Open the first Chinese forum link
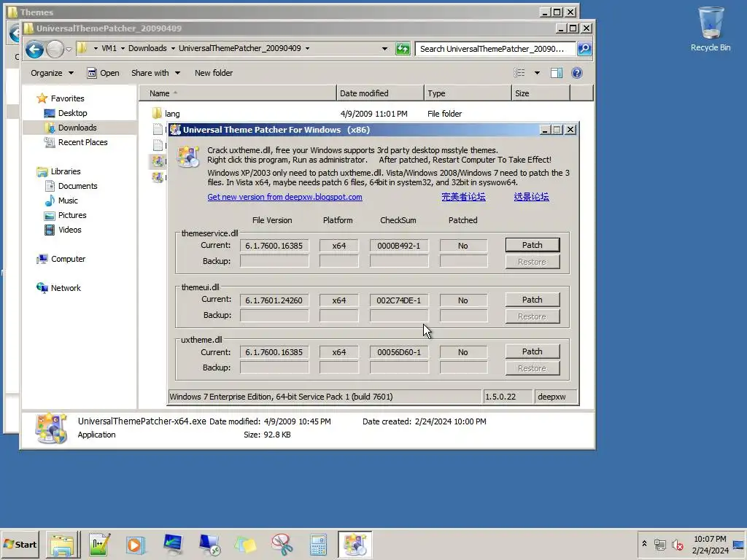 pos(463,197)
